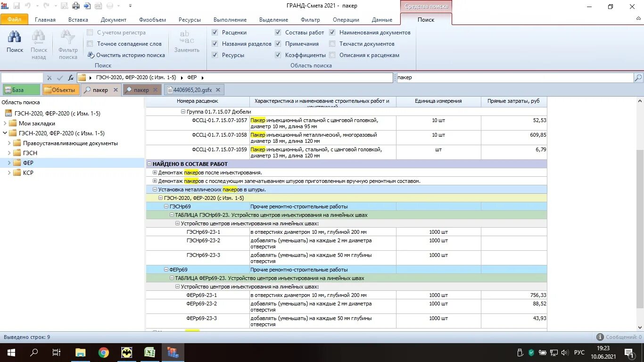Enable the Описания к расценкам checkbox
The height and width of the screenshot is (362, 644).
point(332,55)
